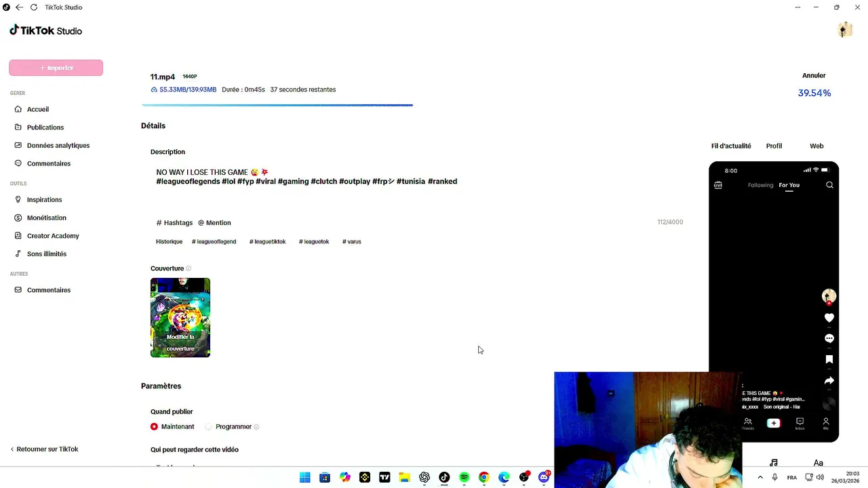Click the Inbox icon in phone preview
This screenshot has height=488, width=868.
[800, 424]
